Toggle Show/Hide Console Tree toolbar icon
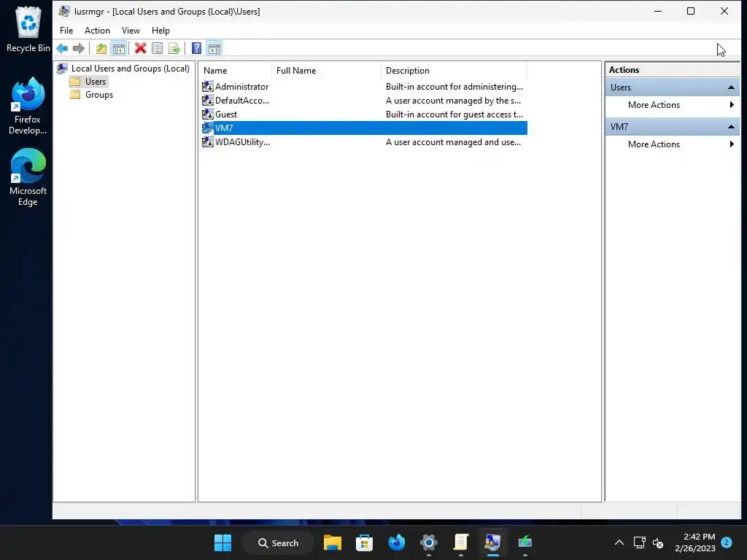The image size is (747, 560). click(x=119, y=48)
